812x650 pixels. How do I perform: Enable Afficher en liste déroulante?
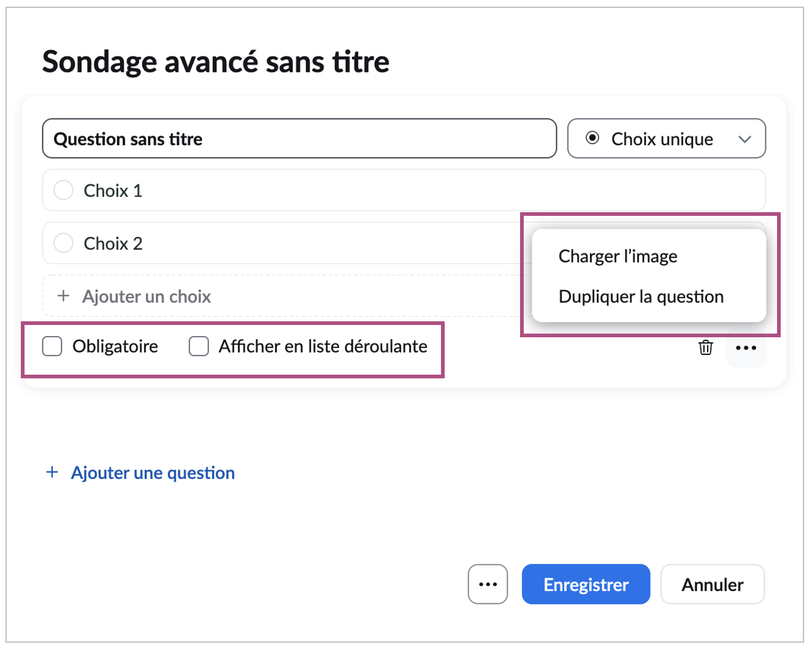coord(199,346)
